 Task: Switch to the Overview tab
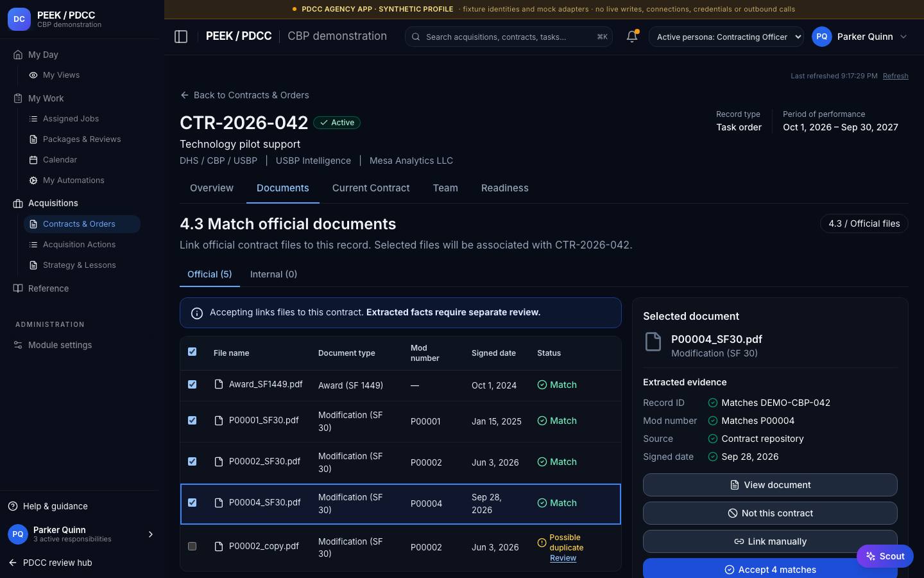click(212, 188)
